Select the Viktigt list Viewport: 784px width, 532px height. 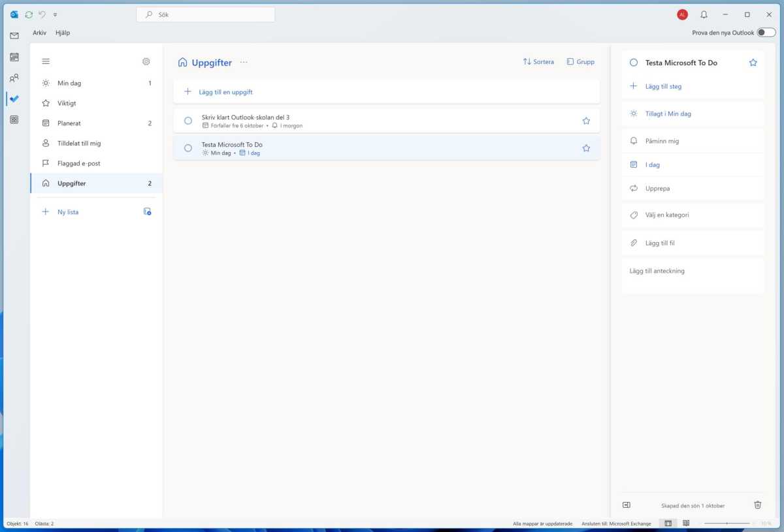click(97, 103)
